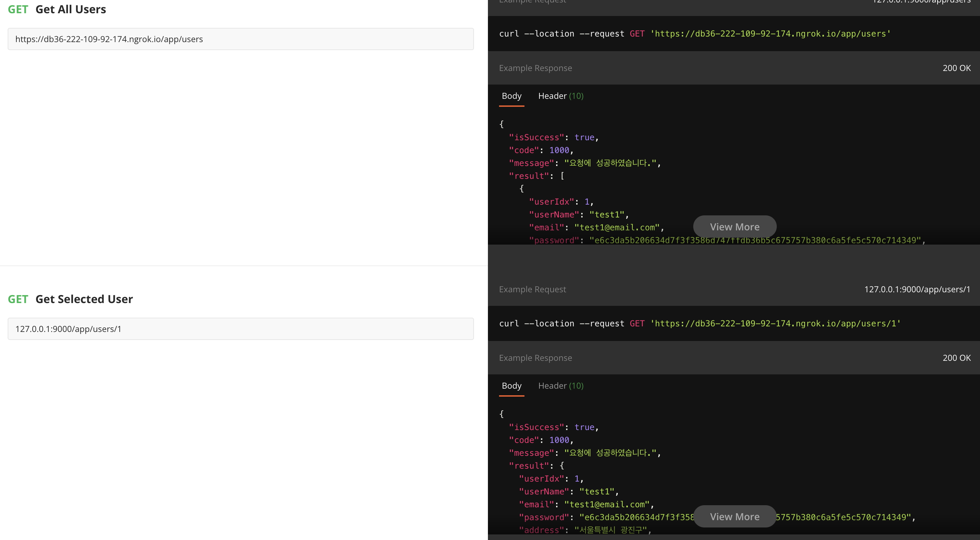Click the Example Response header of Get All Users
980x540 pixels.
click(x=535, y=68)
